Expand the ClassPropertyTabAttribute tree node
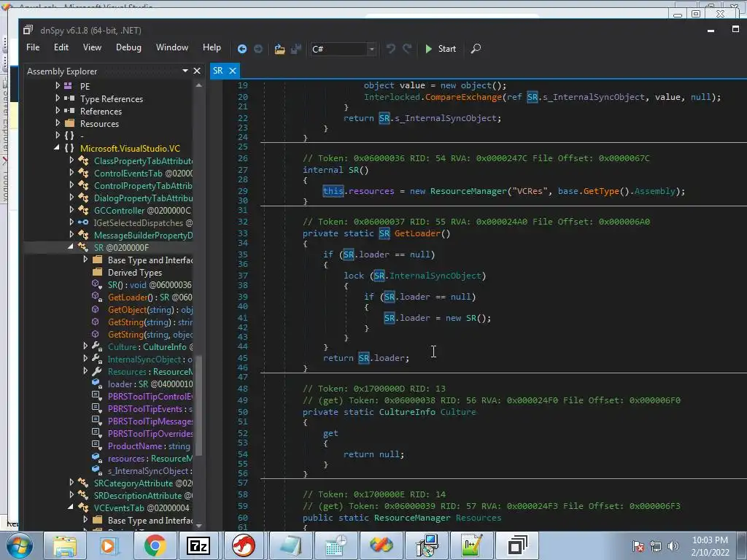The width and height of the screenshot is (747, 560). [71, 160]
